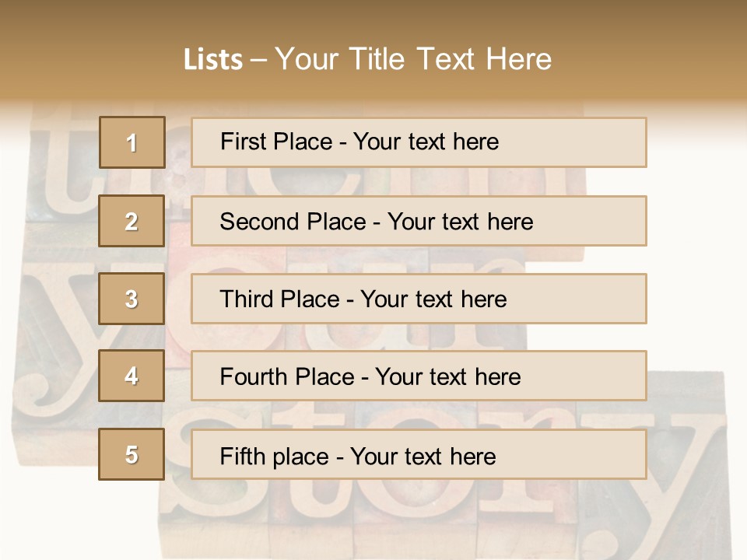Click the slide title "Lists – Your Title Text Here"
The width and height of the screenshot is (747, 560).
(367, 59)
